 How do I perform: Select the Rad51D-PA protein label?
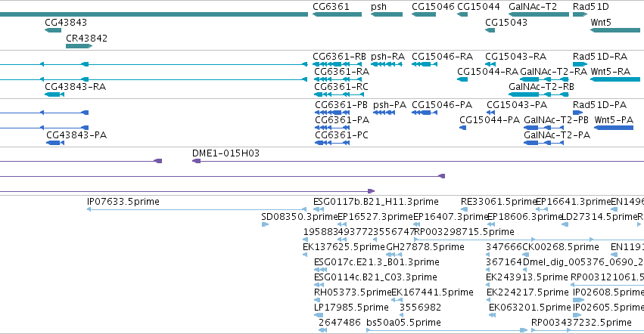pyautogui.click(x=599, y=104)
